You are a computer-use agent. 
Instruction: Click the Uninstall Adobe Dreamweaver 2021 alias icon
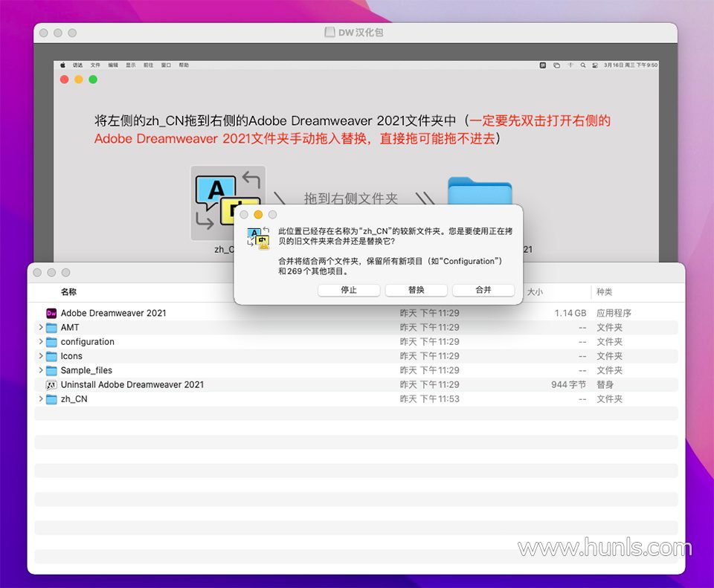[x=51, y=385]
